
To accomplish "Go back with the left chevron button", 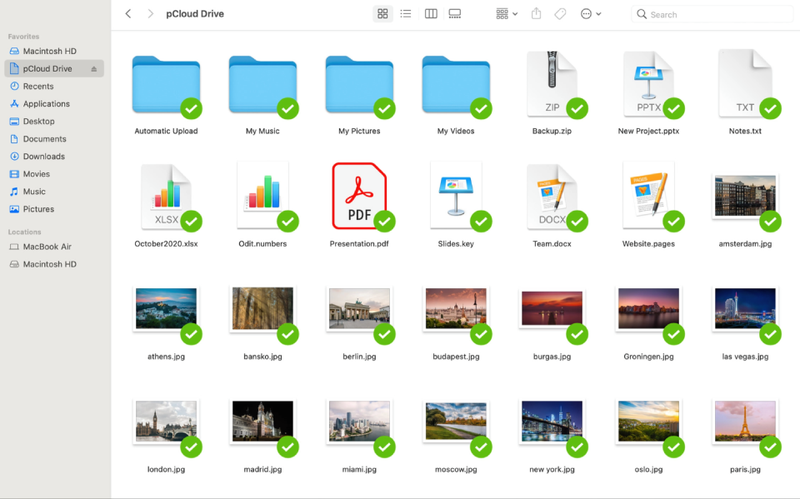I will point(128,14).
